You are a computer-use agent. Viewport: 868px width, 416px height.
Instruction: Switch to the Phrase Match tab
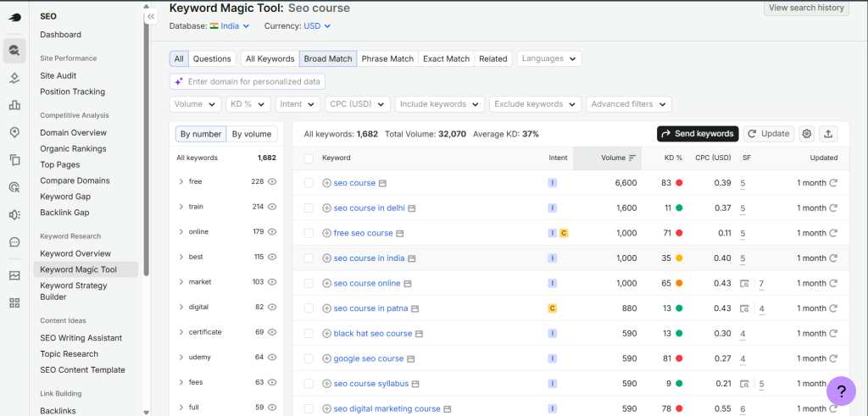pos(387,58)
